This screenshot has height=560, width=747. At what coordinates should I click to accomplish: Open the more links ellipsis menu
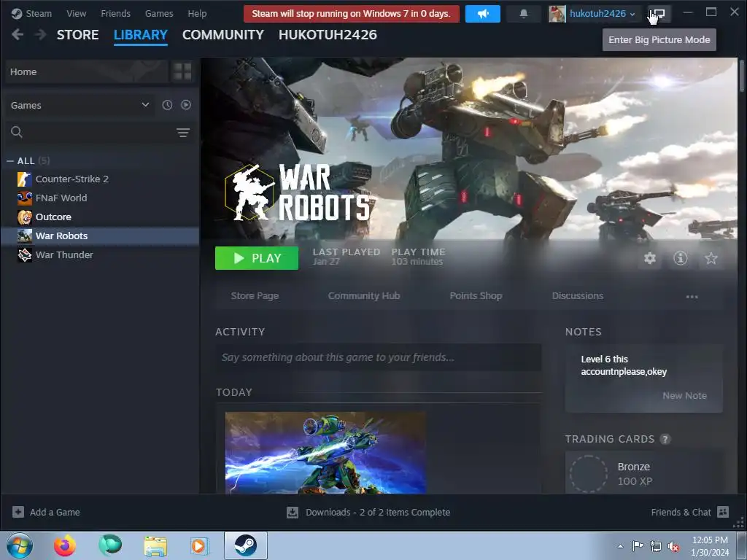click(x=692, y=296)
